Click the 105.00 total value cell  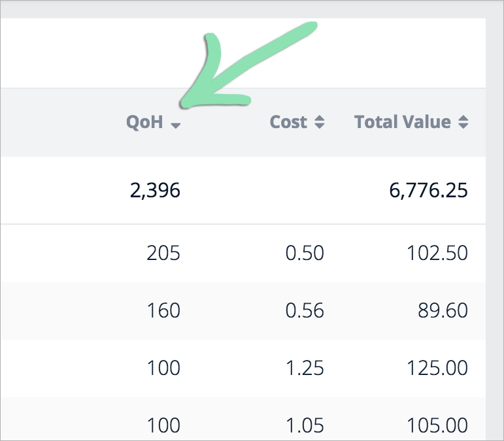click(x=437, y=425)
